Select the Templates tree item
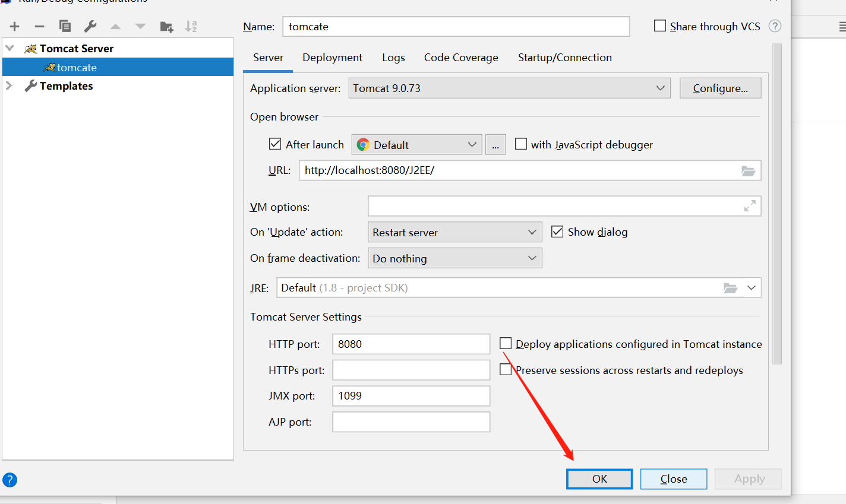The width and height of the screenshot is (846, 504). click(x=66, y=86)
